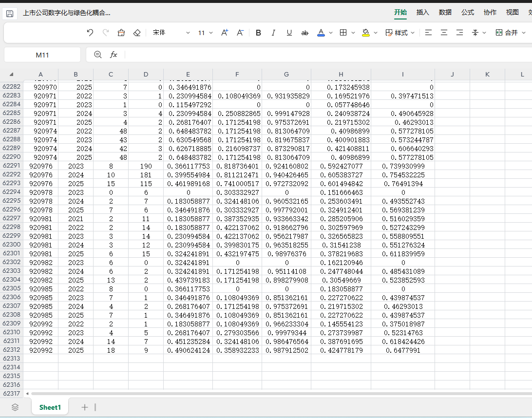Increase font size with A+ icon
The image size is (532, 418).
click(x=224, y=33)
